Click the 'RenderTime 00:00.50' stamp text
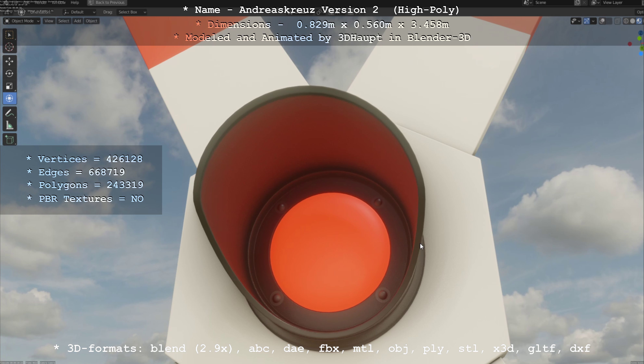The width and height of the screenshot is (644, 364). click(11, 8)
